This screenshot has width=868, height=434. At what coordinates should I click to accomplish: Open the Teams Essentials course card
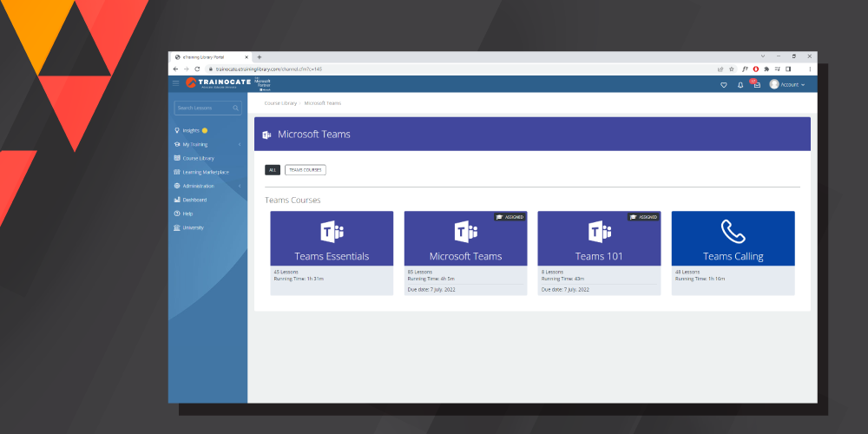coord(332,253)
